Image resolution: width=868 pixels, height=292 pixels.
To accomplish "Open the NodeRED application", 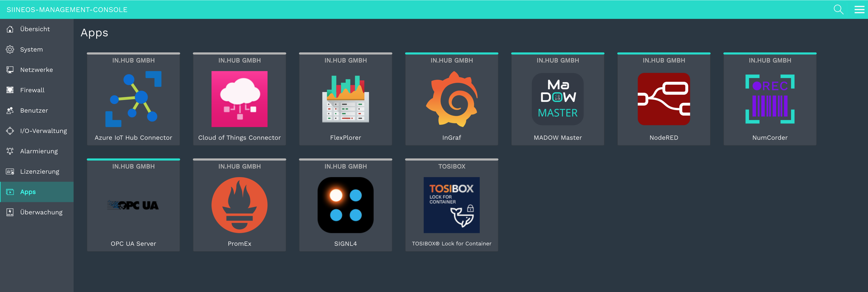I will click(663, 100).
